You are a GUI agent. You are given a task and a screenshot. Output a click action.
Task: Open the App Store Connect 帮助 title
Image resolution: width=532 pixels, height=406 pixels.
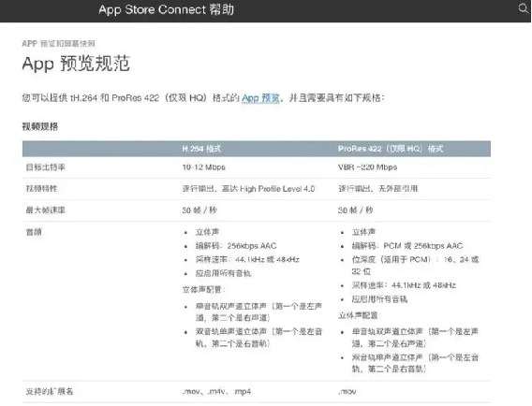(167, 9)
